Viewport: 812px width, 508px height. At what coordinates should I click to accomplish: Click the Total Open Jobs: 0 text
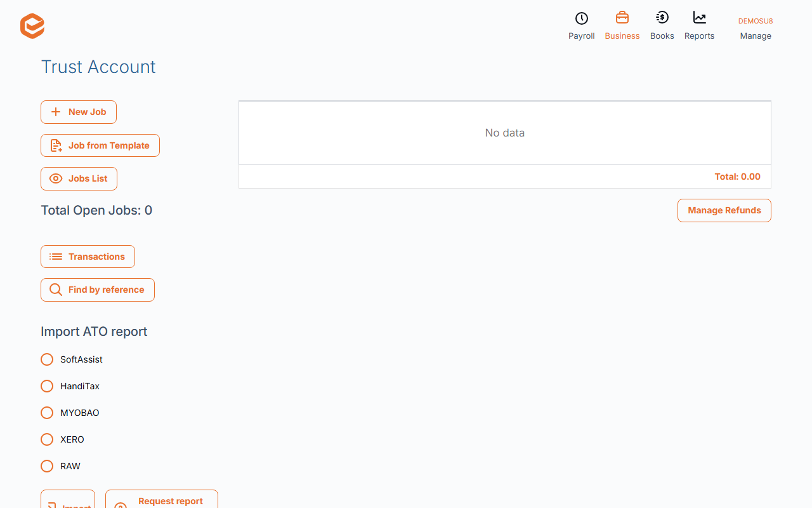tap(96, 210)
